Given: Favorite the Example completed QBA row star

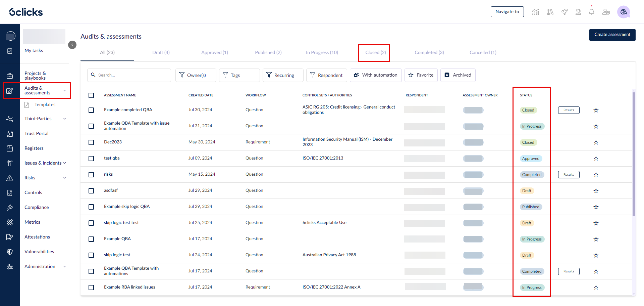Looking at the screenshot, I should click(x=596, y=110).
